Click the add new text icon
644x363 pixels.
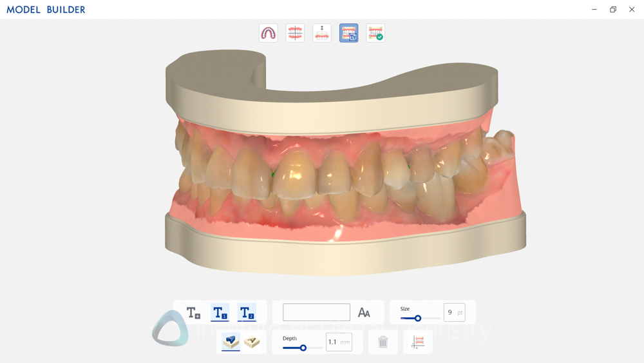pos(193,313)
